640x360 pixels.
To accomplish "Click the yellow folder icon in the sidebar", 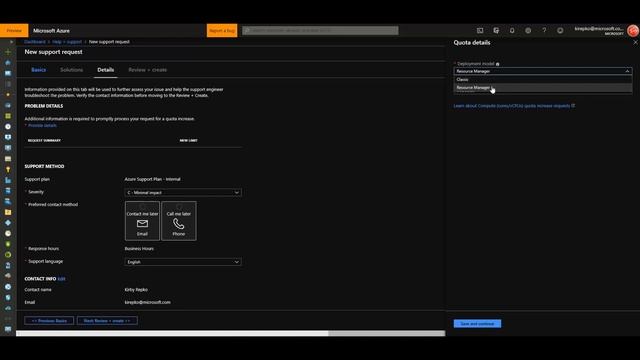I will point(8,212).
